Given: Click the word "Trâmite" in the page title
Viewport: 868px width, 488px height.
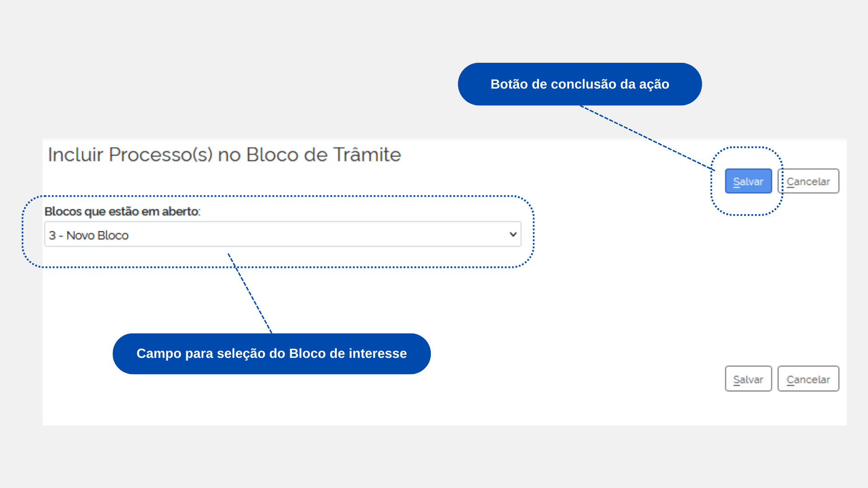Looking at the screenshot, I should point(367,155).
